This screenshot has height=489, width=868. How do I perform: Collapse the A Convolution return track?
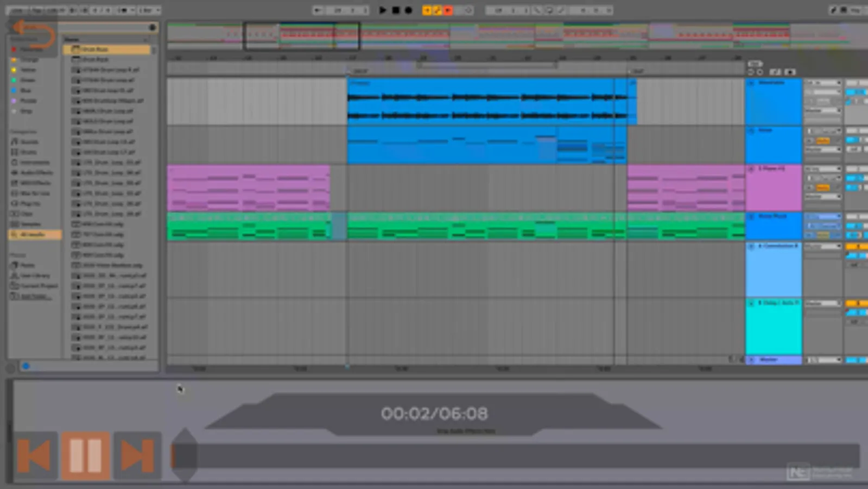(751, 246)
